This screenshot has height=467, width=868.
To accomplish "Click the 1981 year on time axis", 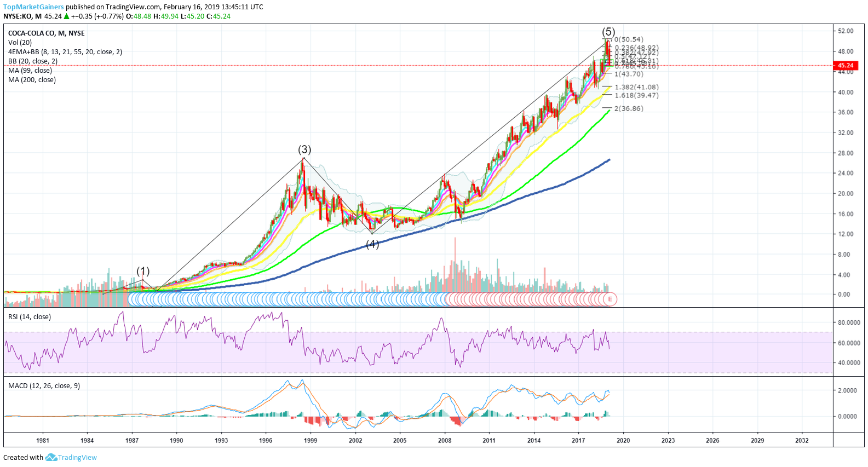I will coord(43,441).
